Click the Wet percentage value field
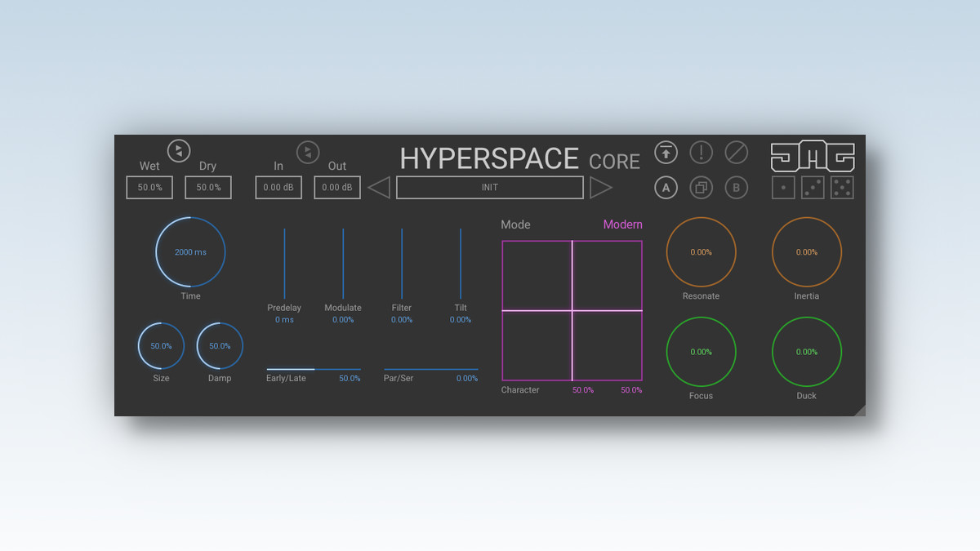 click(x=149, y=188)
